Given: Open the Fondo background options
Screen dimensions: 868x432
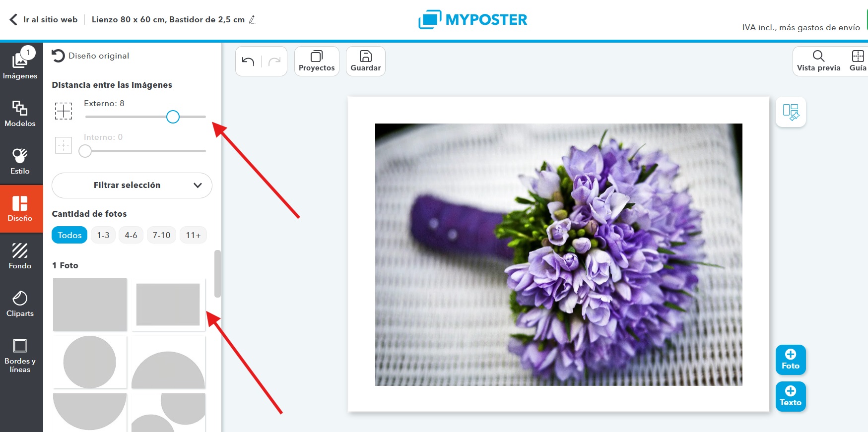Looking at the screenshot, I should pyautogui.click(x=20, y=256).
